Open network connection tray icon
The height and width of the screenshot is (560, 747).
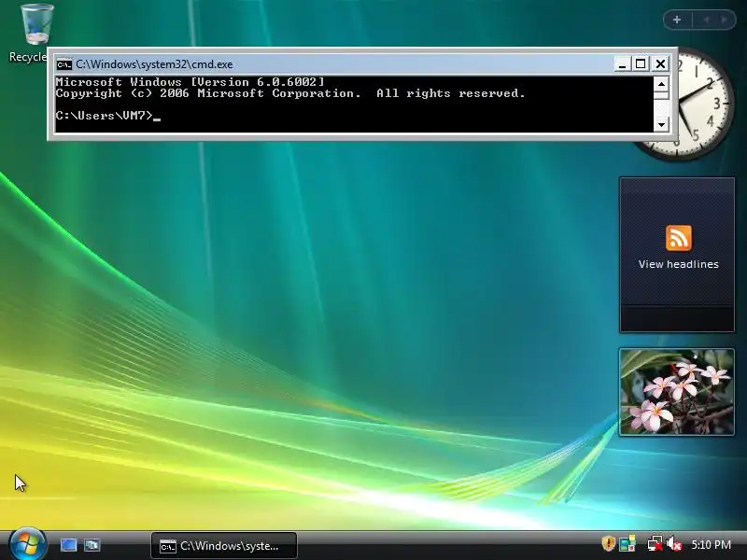tap(655, 544)
